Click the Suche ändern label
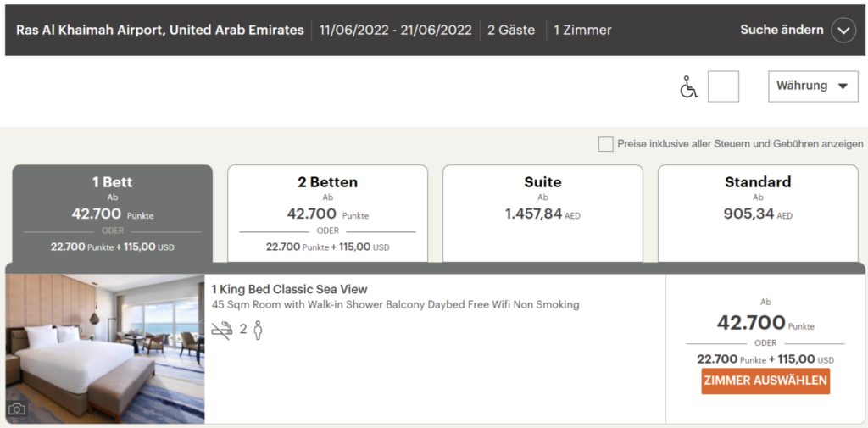 click(781, 30)
